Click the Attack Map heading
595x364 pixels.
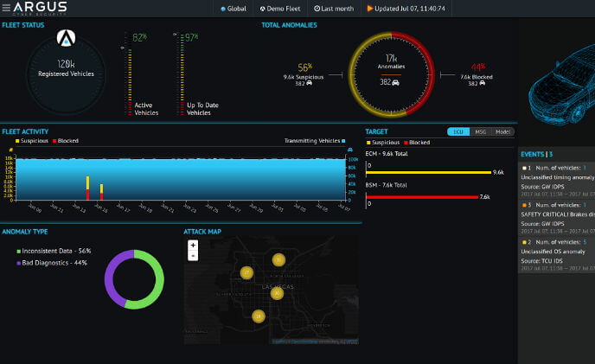point(202,232)
